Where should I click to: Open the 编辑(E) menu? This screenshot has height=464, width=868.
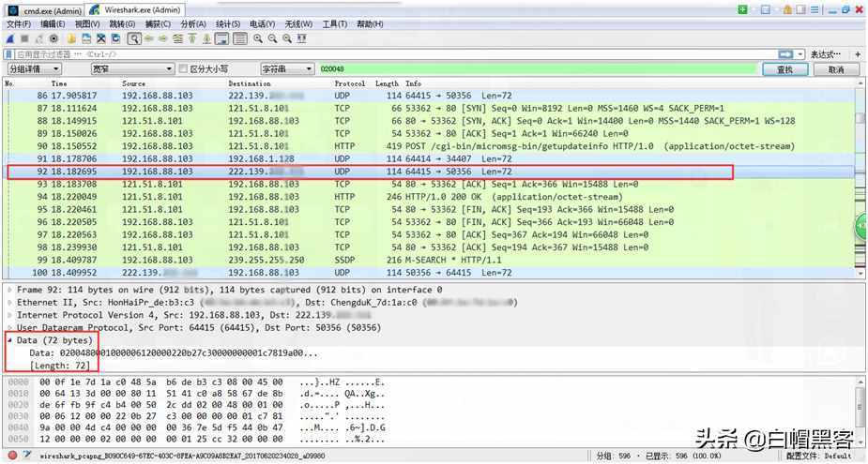tap(53, 23)
